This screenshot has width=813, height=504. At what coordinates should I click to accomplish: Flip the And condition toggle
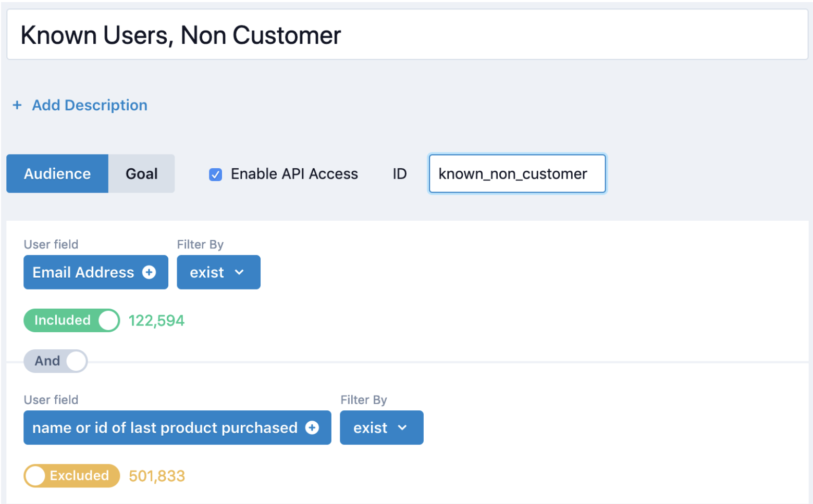[56, 361]
